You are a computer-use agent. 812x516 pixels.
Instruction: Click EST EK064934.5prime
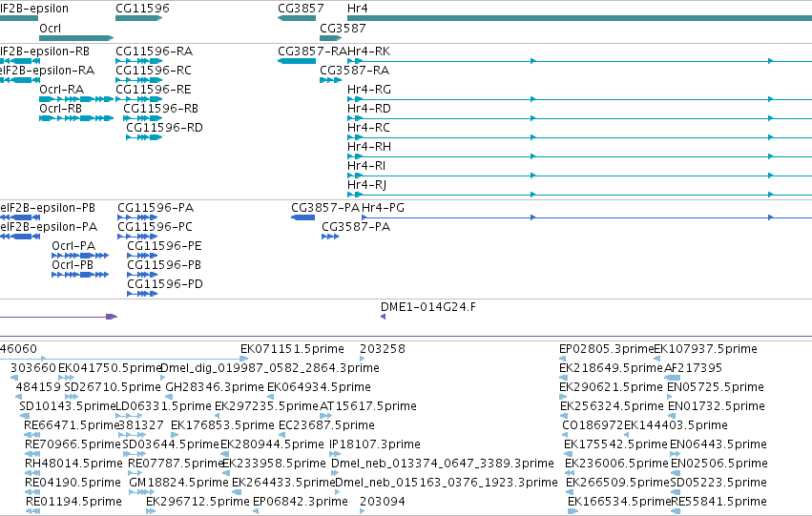point(319,387)
